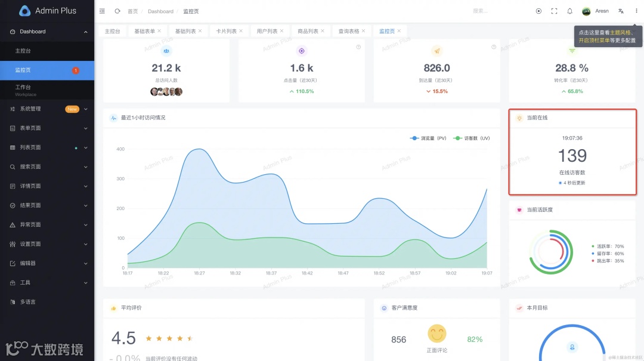Viewport: 644px width, 361px height.
Task: Click the 110.5% growth value
Action: pos(305,91)
